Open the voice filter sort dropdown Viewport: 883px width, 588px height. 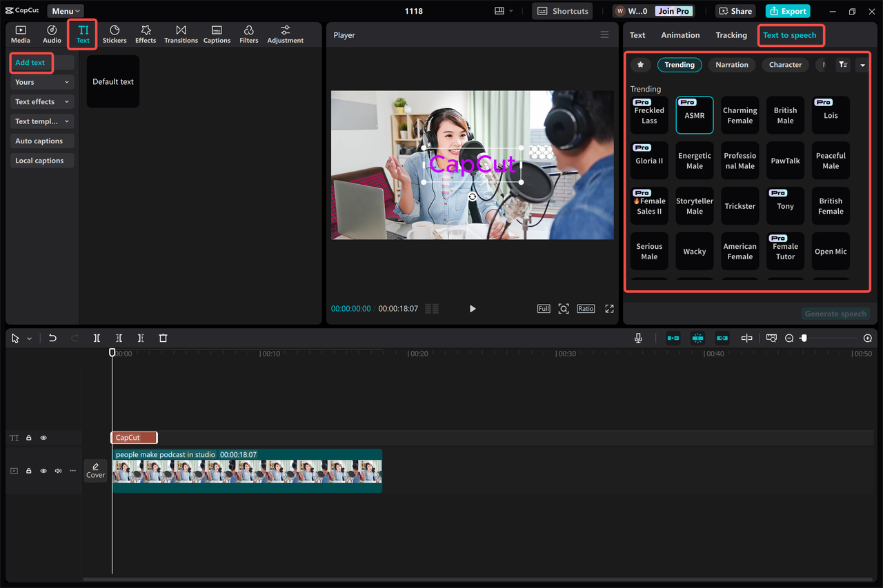[x=842, y=64]
